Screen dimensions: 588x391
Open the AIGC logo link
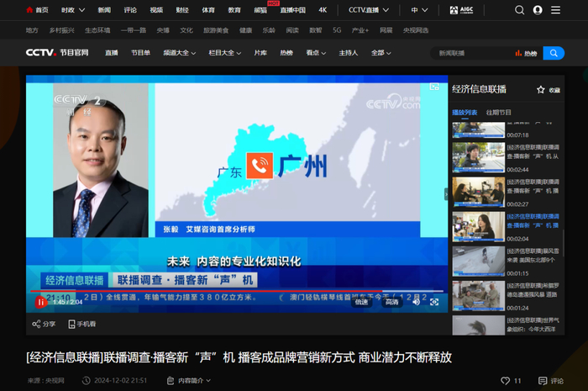tap(462, 10)
